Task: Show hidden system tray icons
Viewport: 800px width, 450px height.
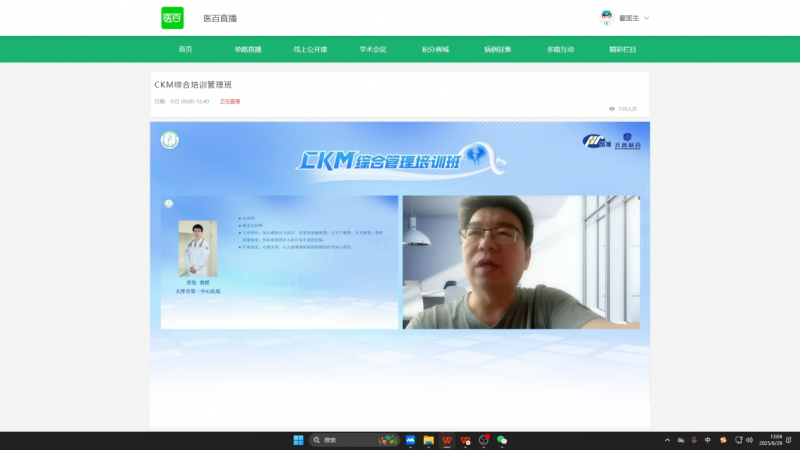Action: click(x=667, y=440)
